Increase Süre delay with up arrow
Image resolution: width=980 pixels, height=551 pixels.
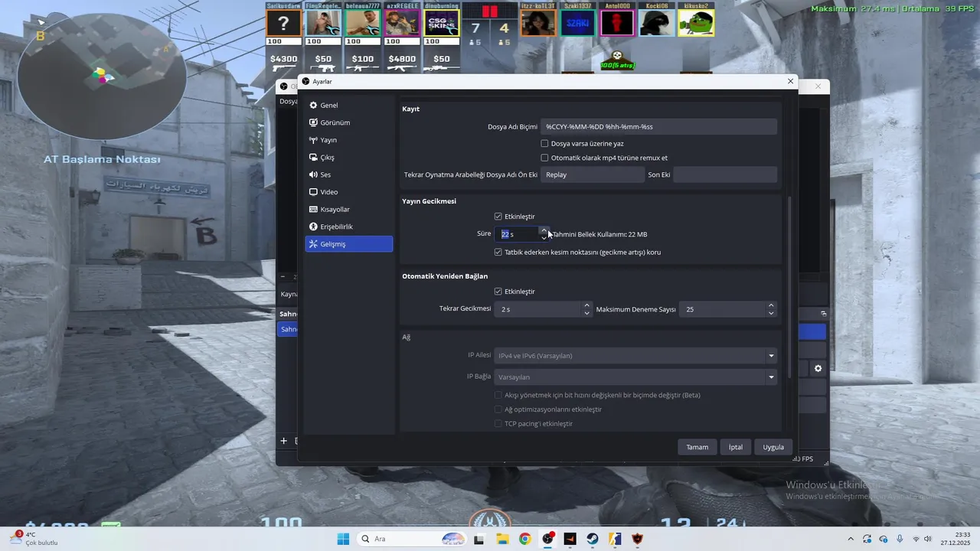[x=544, y=230]
